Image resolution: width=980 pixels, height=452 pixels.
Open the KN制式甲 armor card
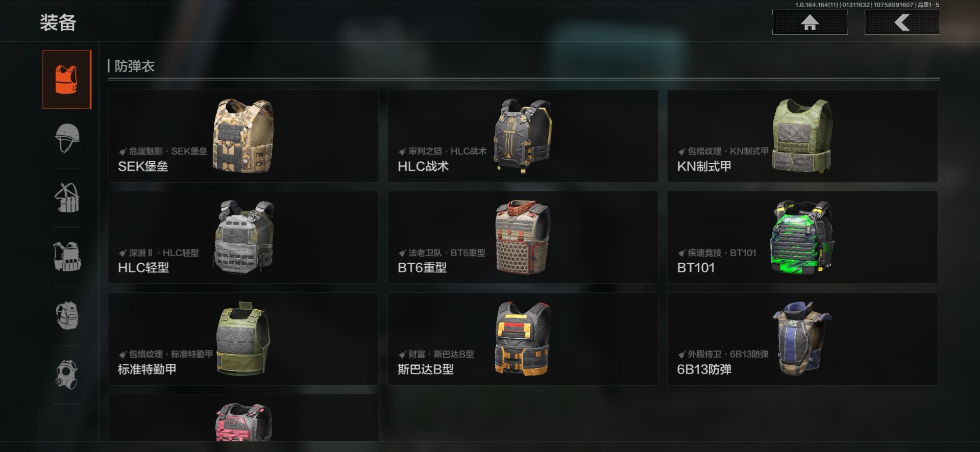[x=802, y=136]
